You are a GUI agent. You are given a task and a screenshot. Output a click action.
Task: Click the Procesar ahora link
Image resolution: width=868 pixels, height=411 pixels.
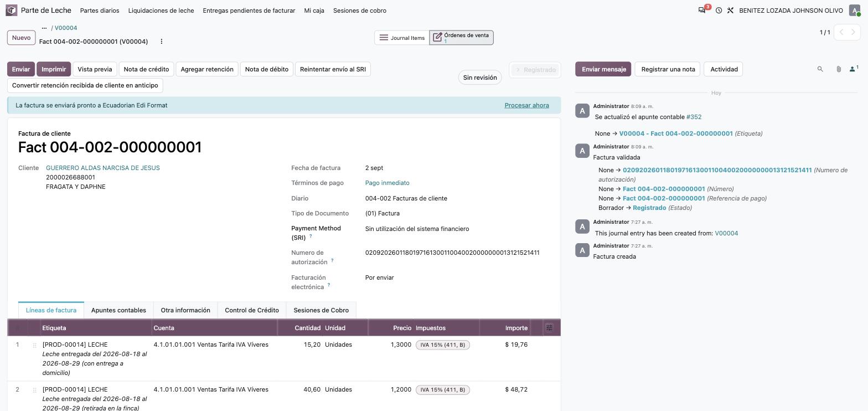pyautogui.click(x=527, y=105)
